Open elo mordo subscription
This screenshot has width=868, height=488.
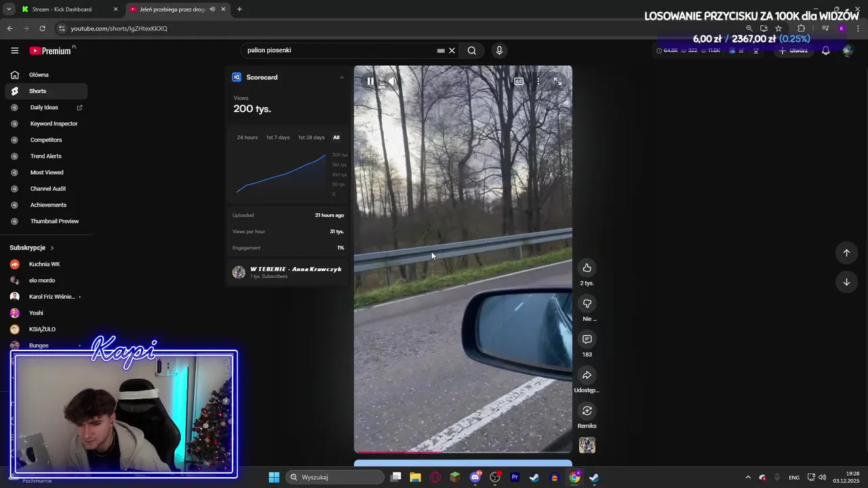[46, 281]
